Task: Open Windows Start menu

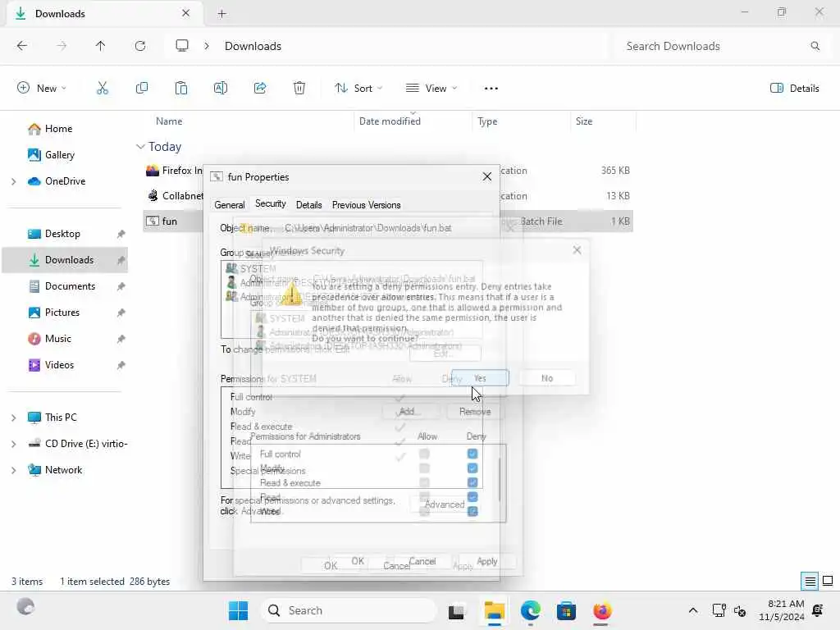Action: (x=238, y=610)
